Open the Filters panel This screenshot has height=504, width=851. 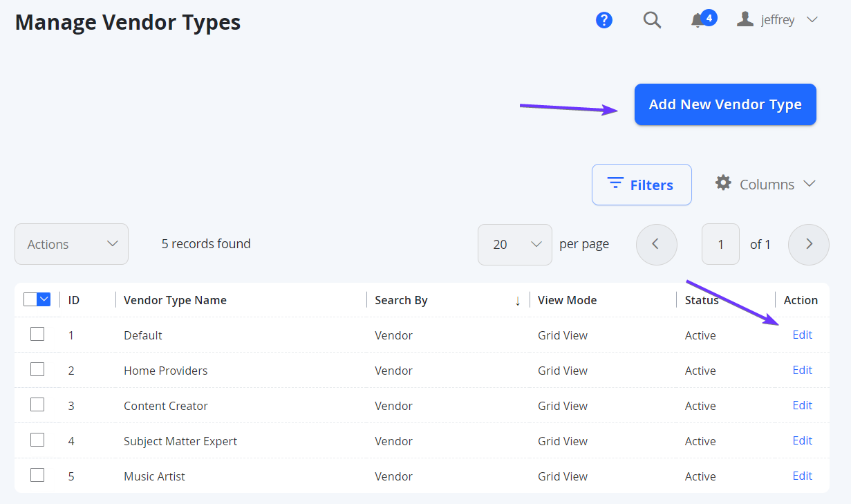[642, 185]
